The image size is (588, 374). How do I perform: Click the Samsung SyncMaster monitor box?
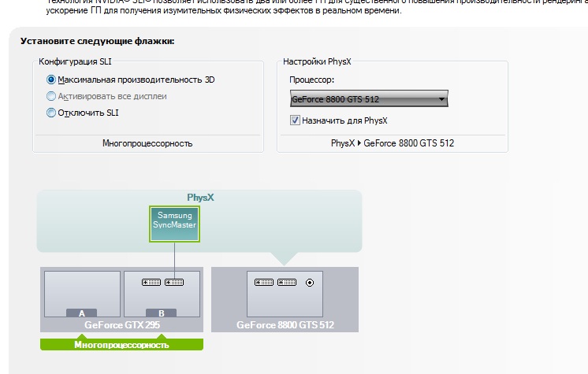tap(174, 224)
